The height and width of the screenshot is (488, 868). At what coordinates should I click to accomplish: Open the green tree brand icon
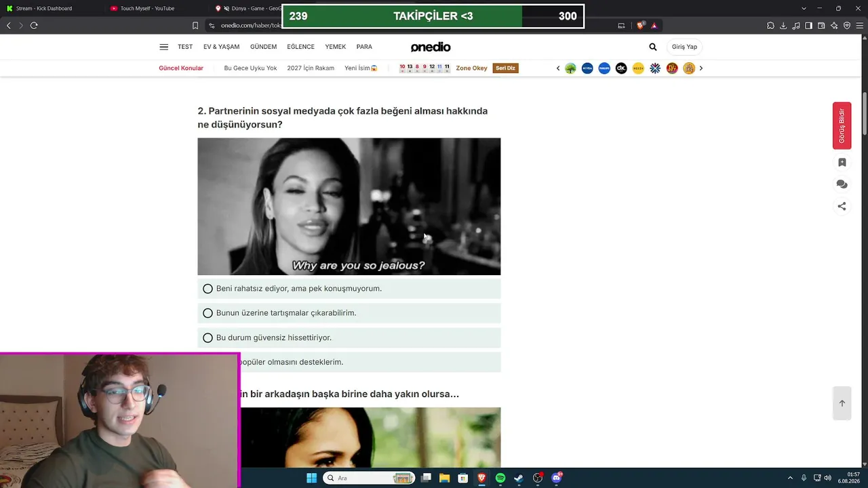click(x=570, y=68)
